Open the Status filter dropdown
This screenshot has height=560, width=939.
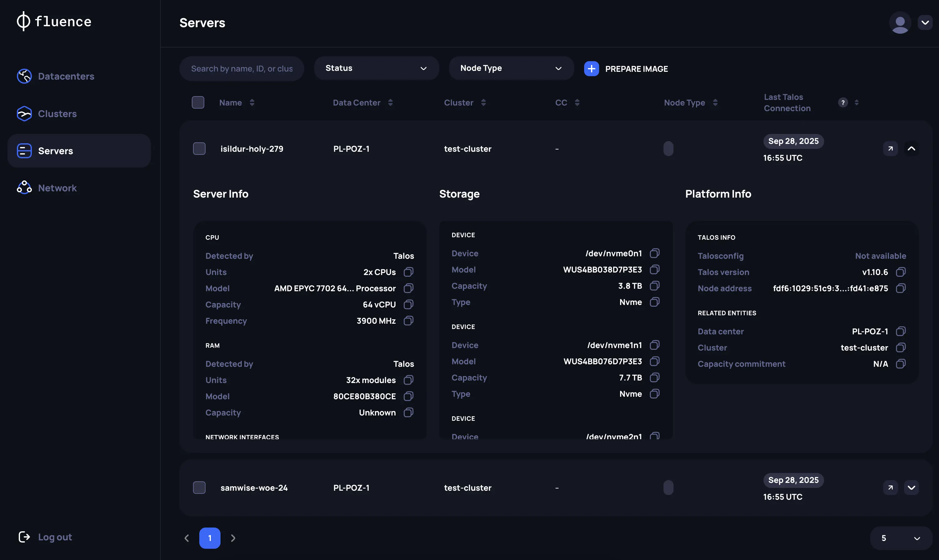click(376, 68)
